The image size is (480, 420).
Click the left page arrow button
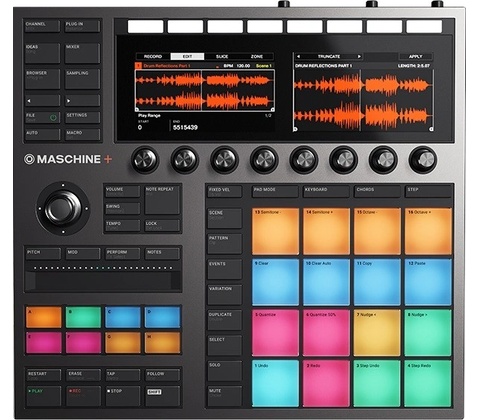click(43, 101)
